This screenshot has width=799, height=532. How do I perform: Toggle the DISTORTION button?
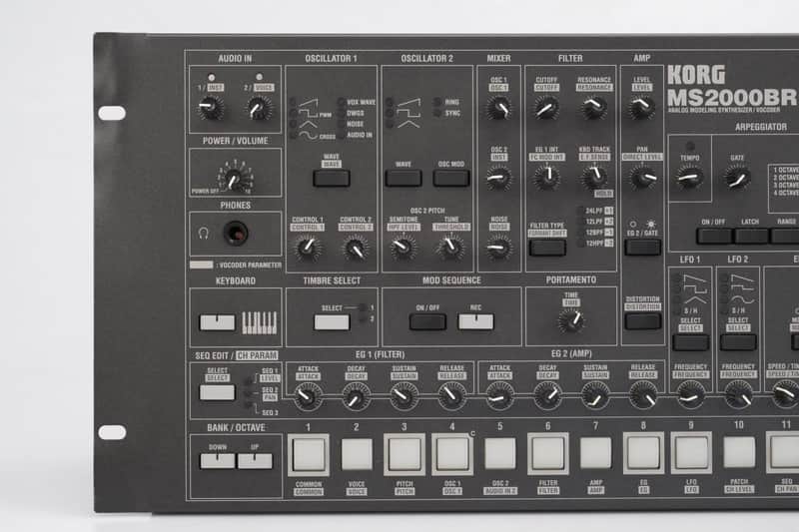click(x=642, y=321)
